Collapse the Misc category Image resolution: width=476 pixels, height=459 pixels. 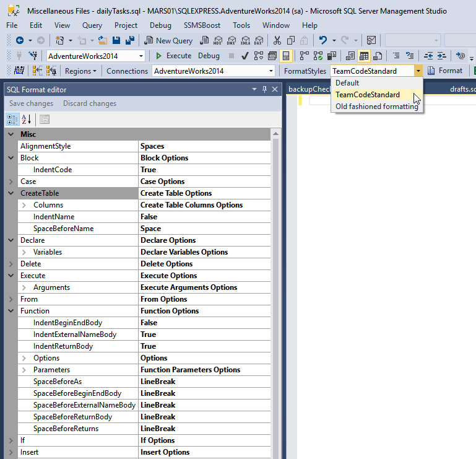coord(11,134)
